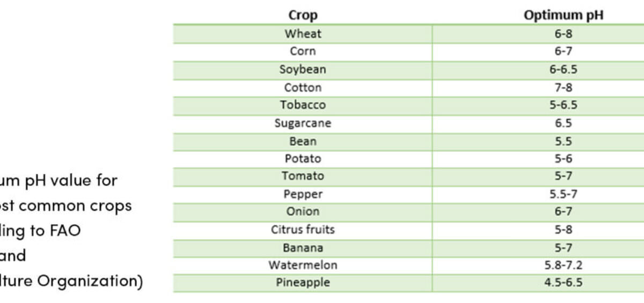Select the Wheat cell

pos(303,33)
